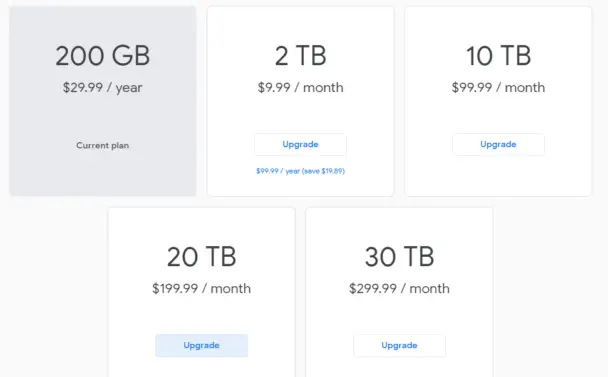Select the 2 TB plan heading
Viewport: 608px width, 377px height.
(301, 55)
